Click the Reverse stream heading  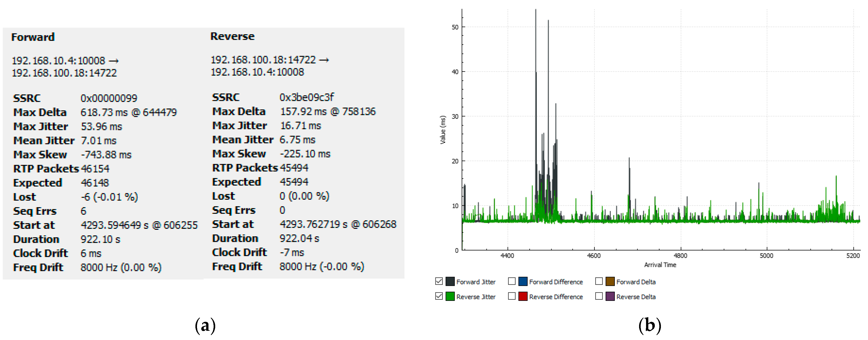click(x=232, y=36)
